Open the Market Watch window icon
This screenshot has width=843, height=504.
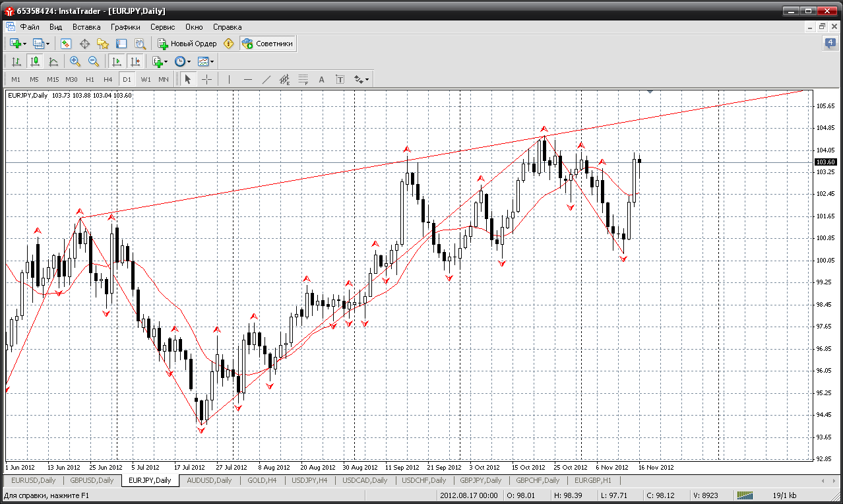(66, 44)
